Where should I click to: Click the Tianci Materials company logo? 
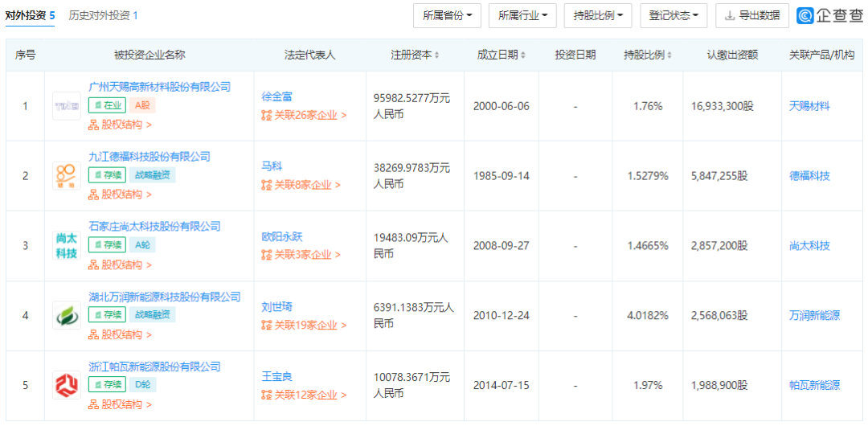[66, 106]
